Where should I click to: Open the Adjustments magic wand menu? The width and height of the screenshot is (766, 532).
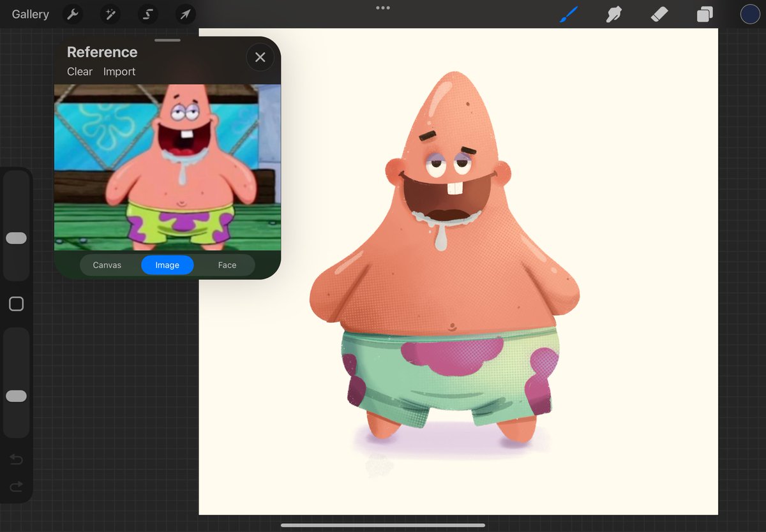110,14
